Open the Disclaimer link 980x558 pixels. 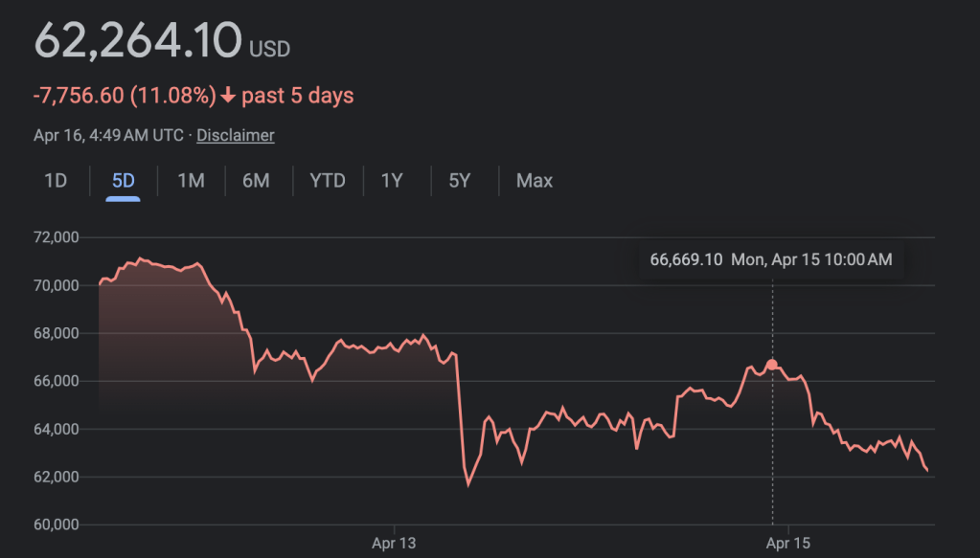point(236,135)
